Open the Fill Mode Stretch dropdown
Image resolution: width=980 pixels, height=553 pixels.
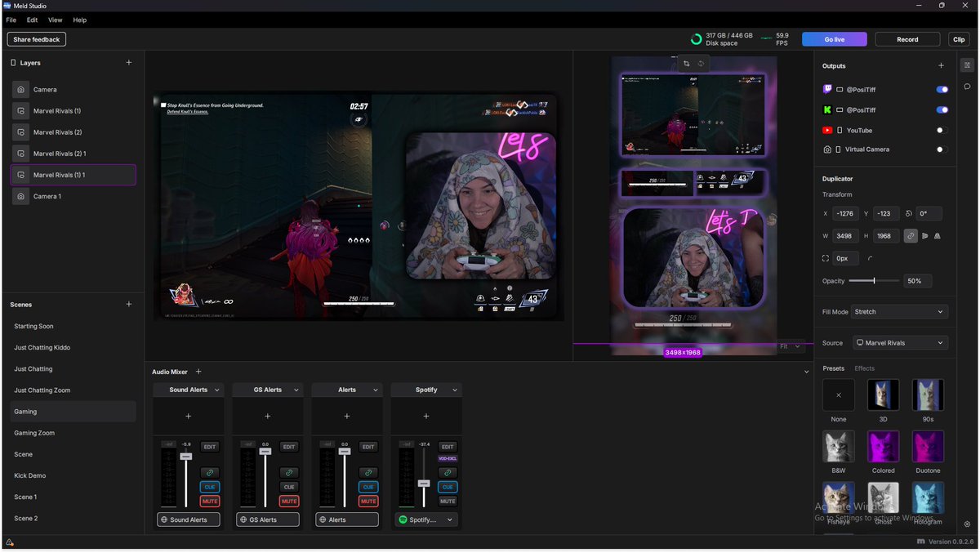click(x=899, y=312)
